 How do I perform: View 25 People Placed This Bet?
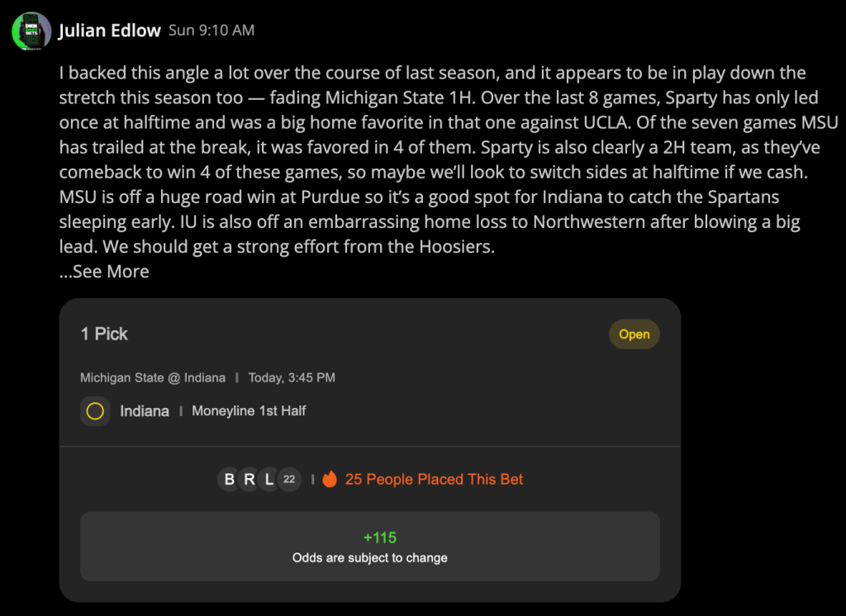point(434,479)
